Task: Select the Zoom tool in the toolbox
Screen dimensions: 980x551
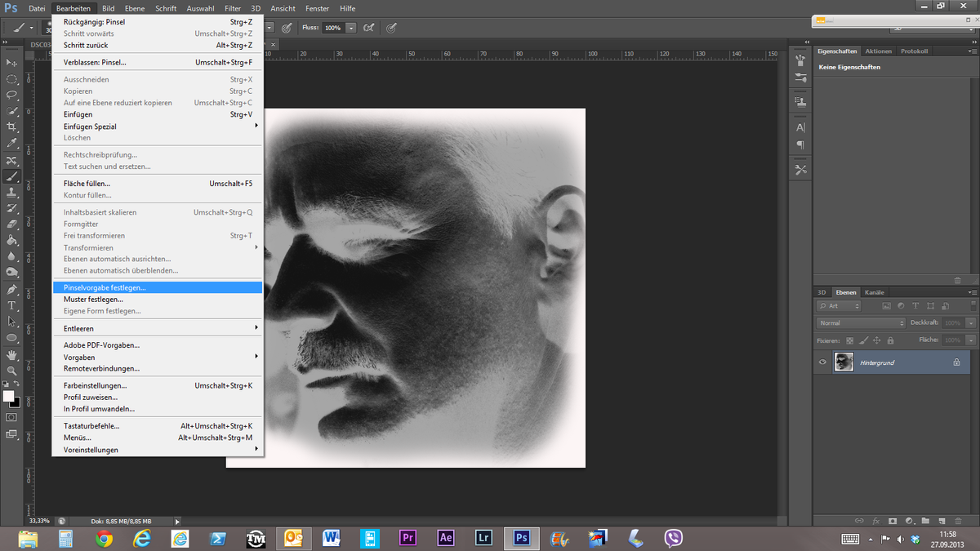Action: point(11,371)
